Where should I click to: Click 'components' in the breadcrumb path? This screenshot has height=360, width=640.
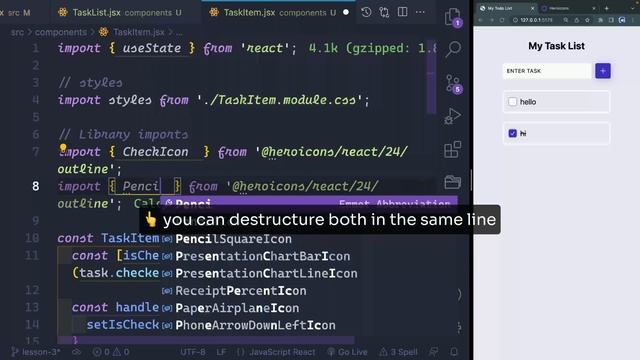point(61,32)
